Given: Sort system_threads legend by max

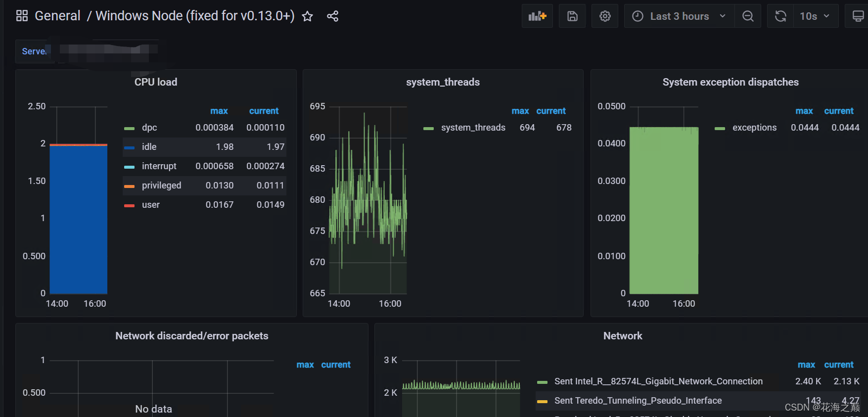Looking at the screenshot, I should (x=520, y=111).
